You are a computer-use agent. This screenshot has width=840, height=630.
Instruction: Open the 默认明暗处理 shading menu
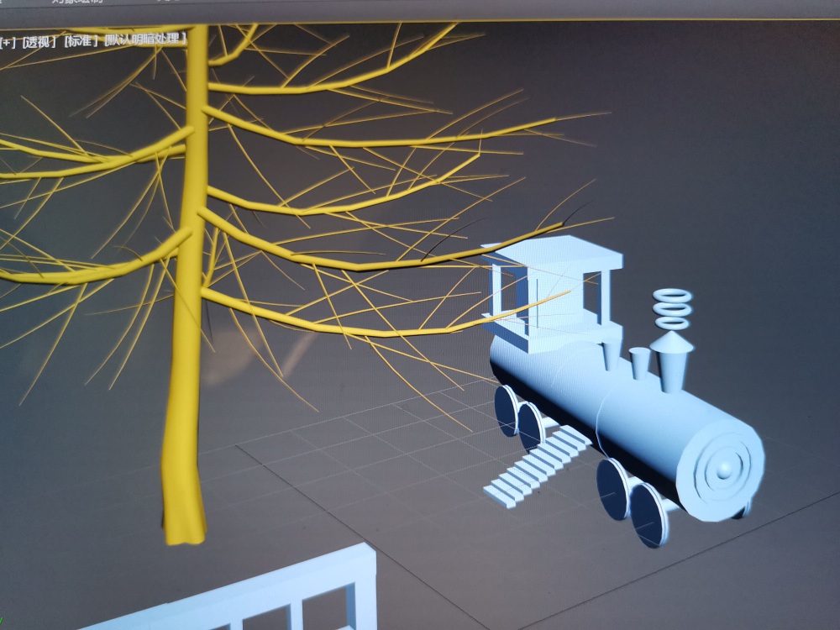click(x=144, y=40)
